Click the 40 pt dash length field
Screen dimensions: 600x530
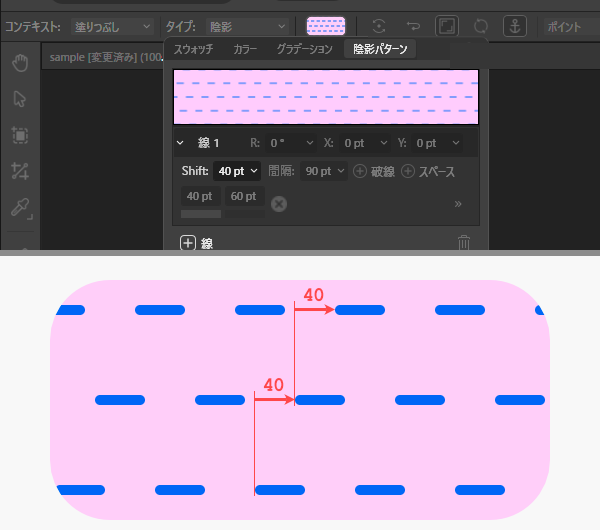(201, 196)
